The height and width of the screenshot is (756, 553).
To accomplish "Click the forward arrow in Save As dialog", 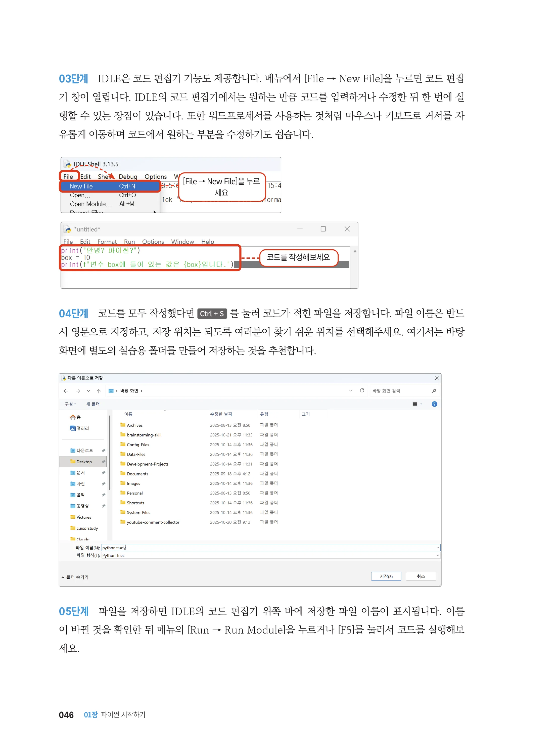I will pyautogui.click(x=78, y=391).
